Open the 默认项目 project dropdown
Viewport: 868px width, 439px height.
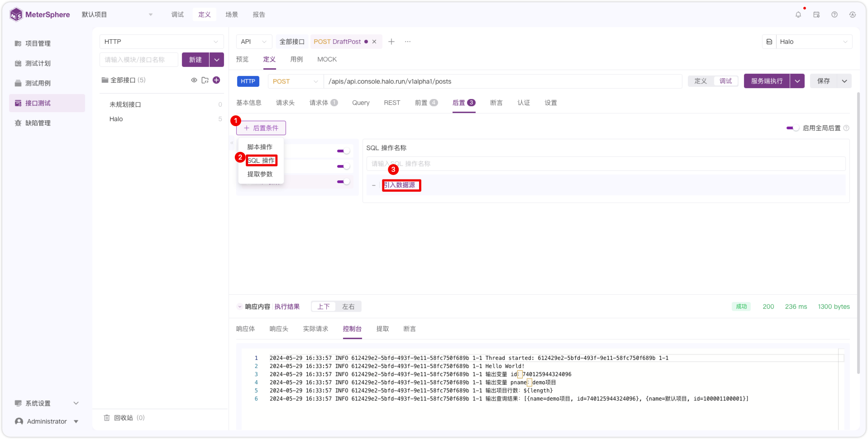coord(117,14)
